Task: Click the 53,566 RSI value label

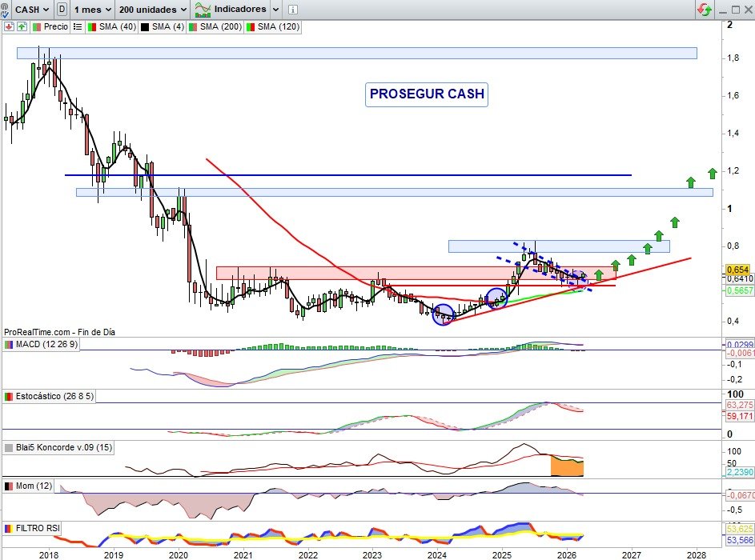Action: click(x=739, y=540)
